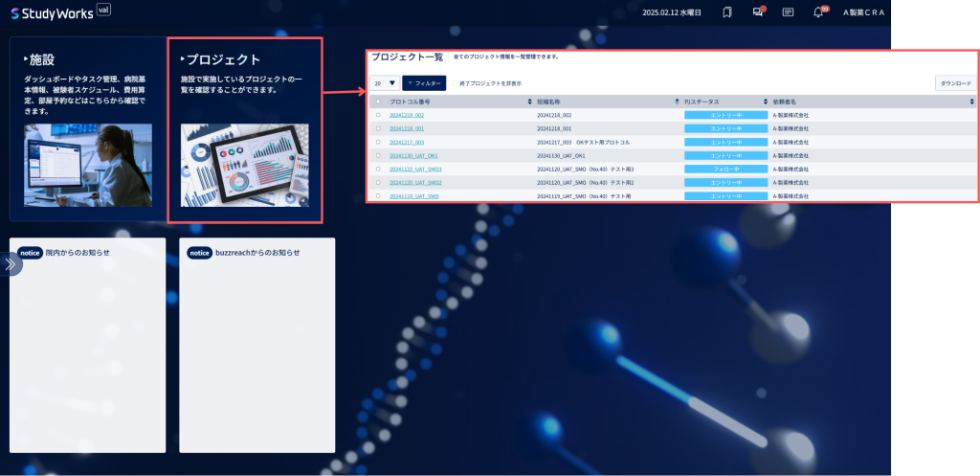Expand the side panel with double-chevron button

pos(11,264)
